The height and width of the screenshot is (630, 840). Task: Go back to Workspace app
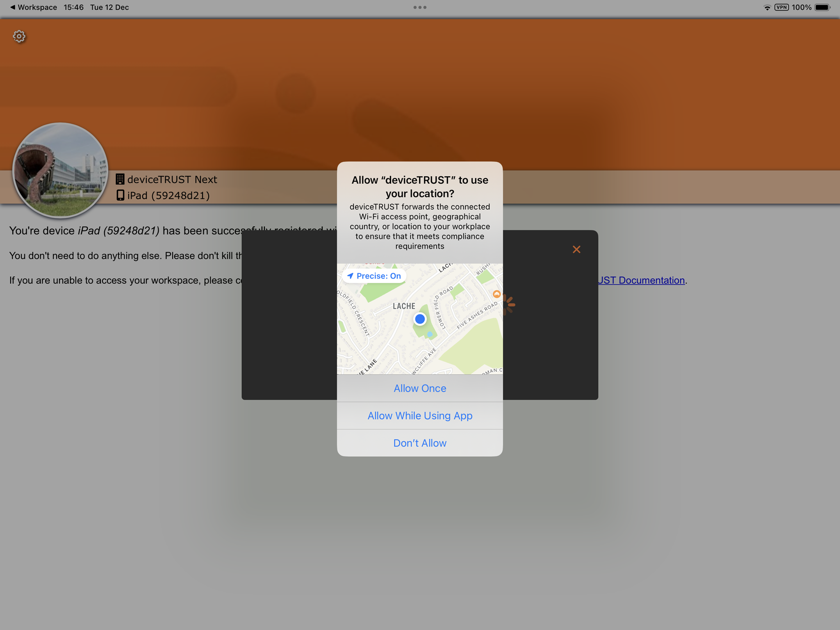34,7
